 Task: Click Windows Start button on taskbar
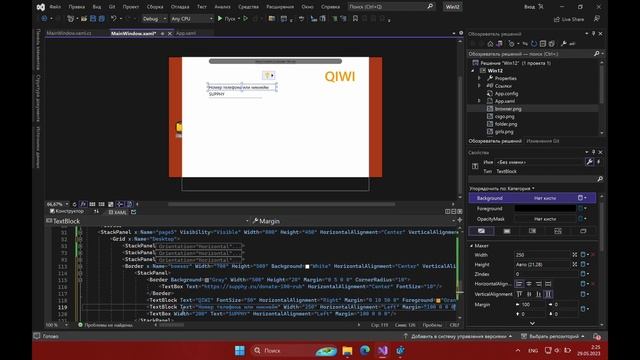coord(240,351)
